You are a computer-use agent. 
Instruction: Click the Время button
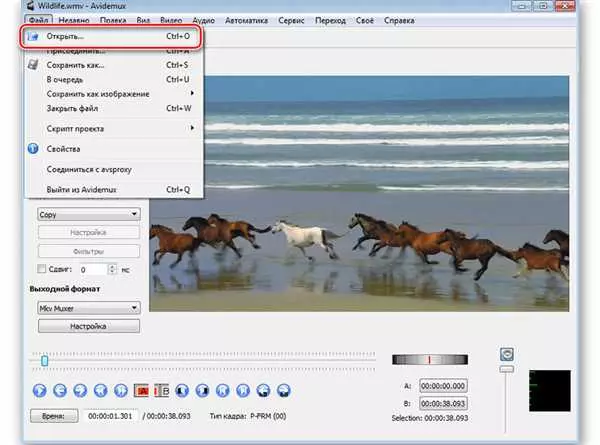[x=54, y=416]
